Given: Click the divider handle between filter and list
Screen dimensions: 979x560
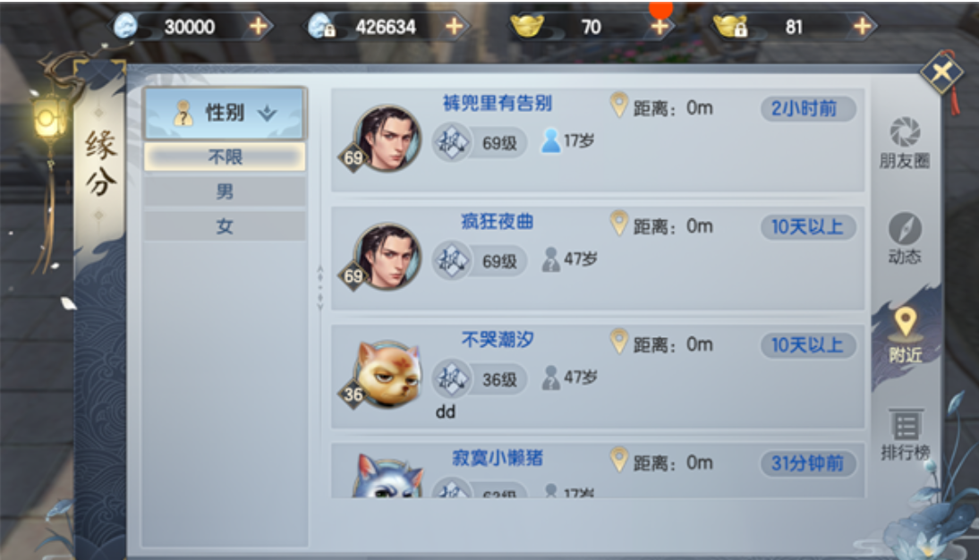Looking at the screenshot, I should [319, 288].
